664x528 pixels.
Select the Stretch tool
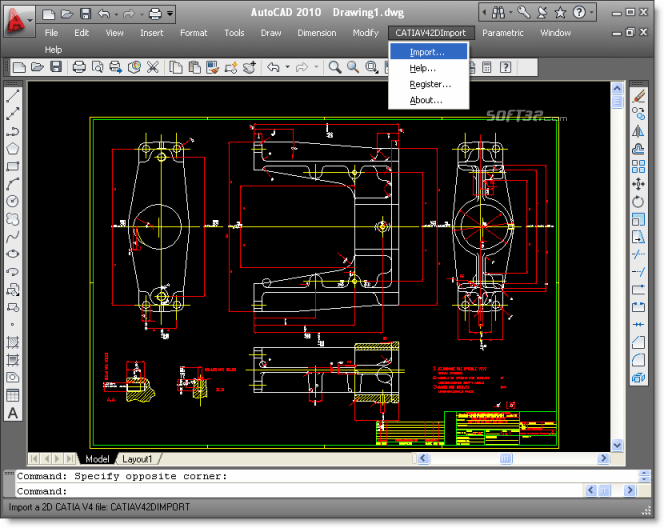click(639, 236)
